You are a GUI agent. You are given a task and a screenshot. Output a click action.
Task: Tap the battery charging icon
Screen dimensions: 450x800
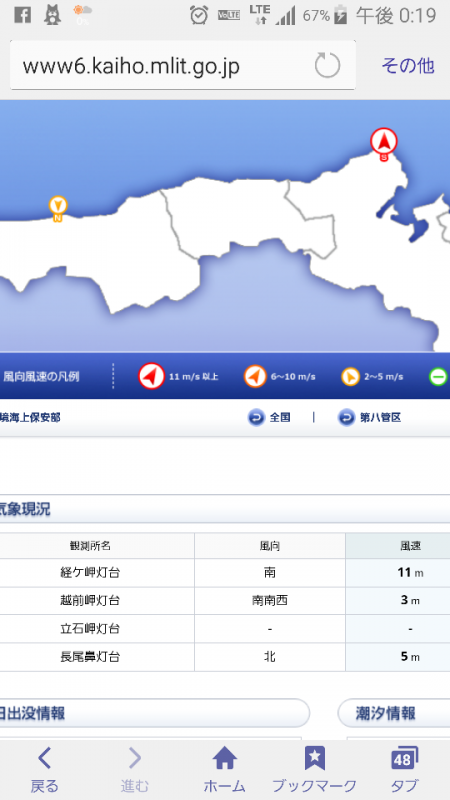[x=340, y=15]
